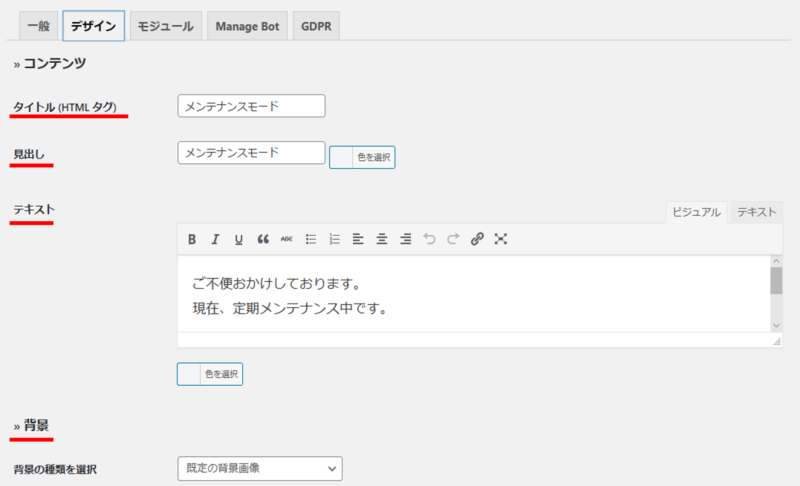Viewport: 800px width, 486px height.
Task: Center-align the text
Action: [x=382, y=239]
